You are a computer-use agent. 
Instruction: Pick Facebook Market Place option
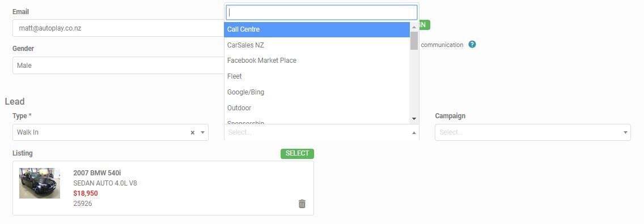click(x=317, y=61)
